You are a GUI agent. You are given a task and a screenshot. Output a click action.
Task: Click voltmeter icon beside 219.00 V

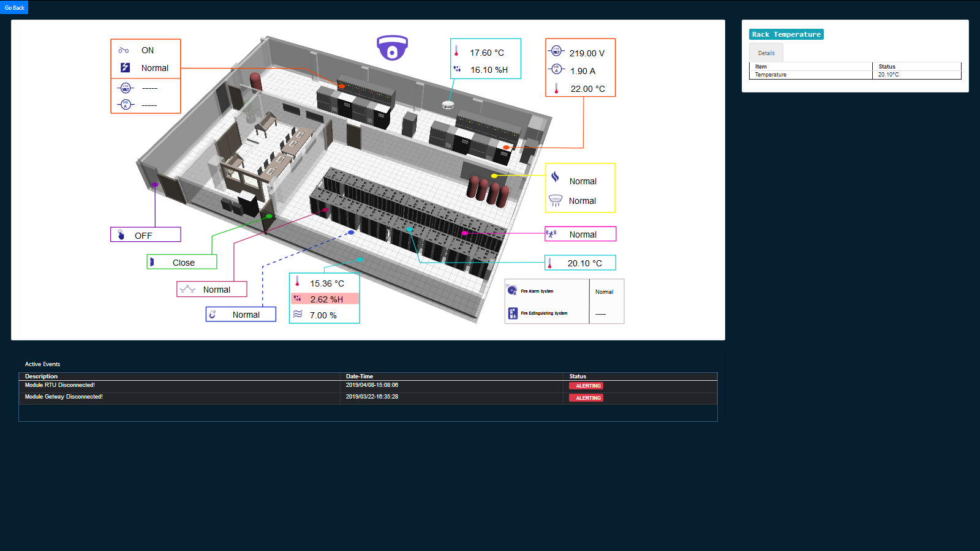coord(556,51)
